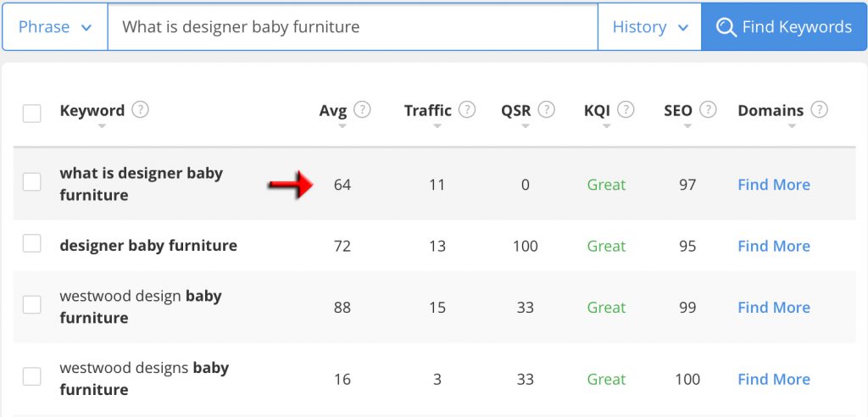Click Avg value 88
Screen dimensions: 868x417
click(342, 308)
